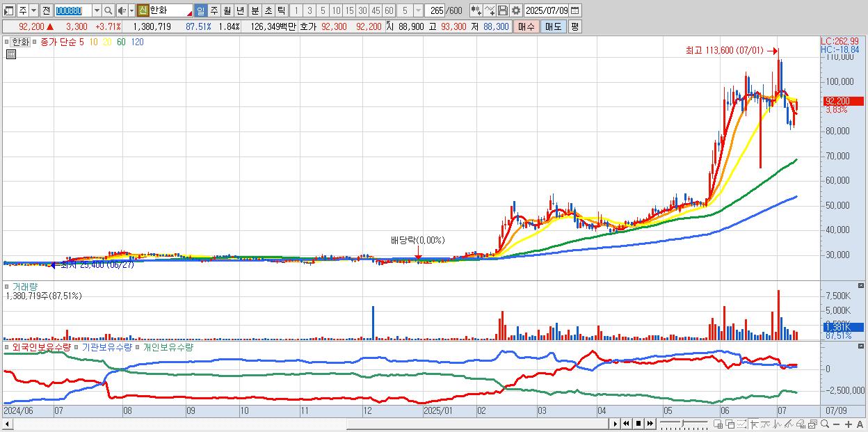The width and height of the screenshot is (868, 432).
Task: Click the stop replay button
Action: click(638, 424)
